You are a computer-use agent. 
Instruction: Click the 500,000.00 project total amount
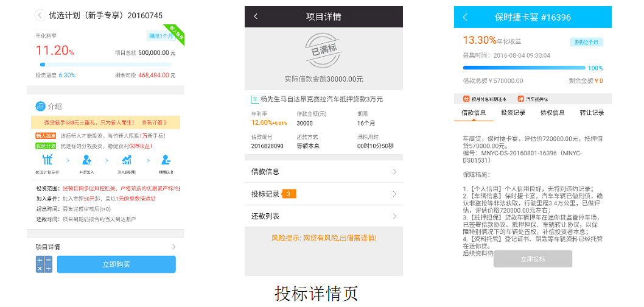pyautogui.click(x=154, y=53)
